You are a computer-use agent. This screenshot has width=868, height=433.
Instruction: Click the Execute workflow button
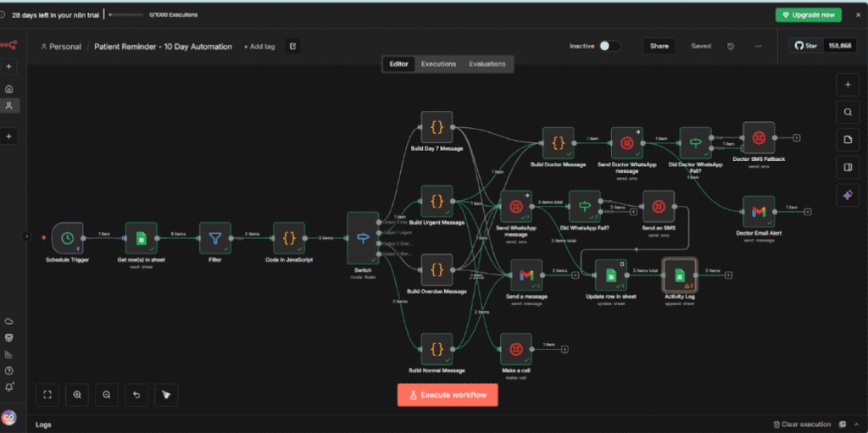tap(448, 395)
